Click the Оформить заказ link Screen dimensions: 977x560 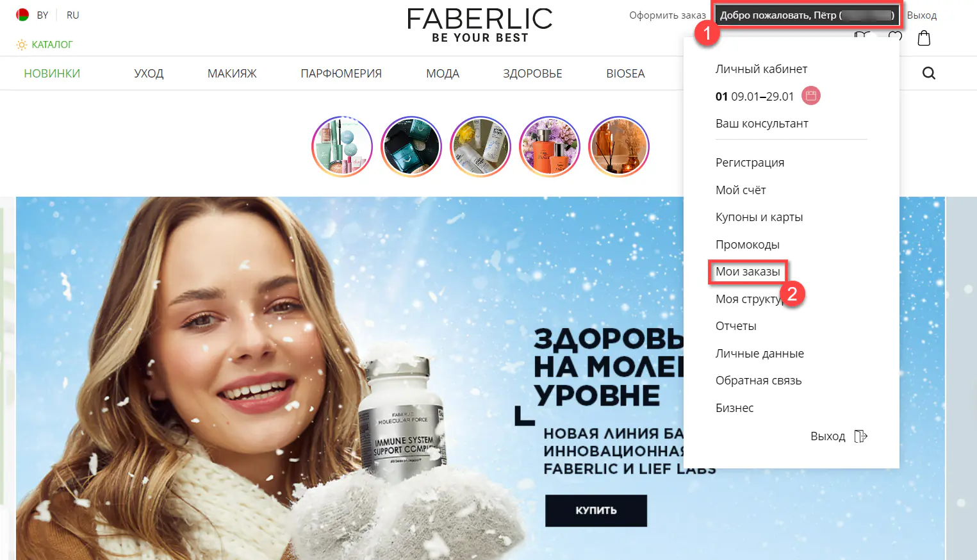coord(667,15)
